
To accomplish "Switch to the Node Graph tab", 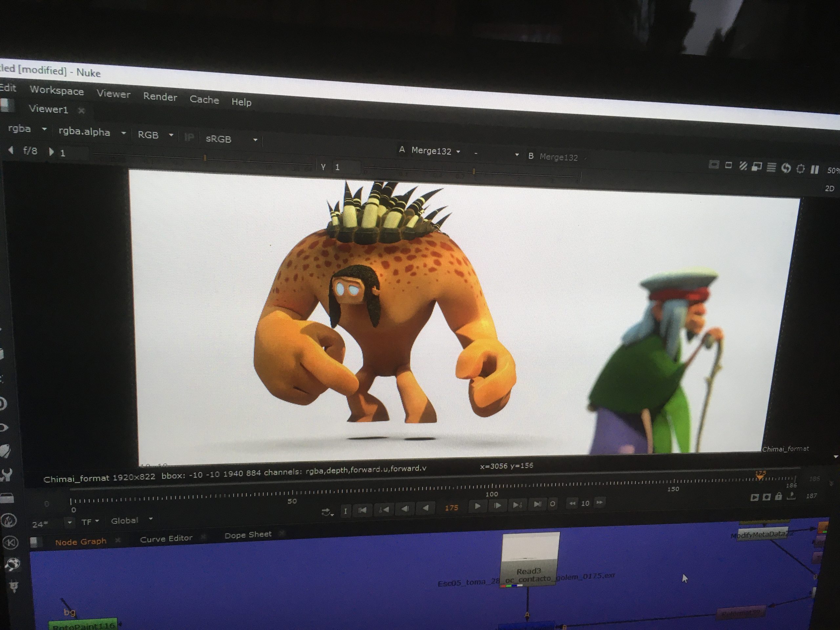I will coord(81,542).
